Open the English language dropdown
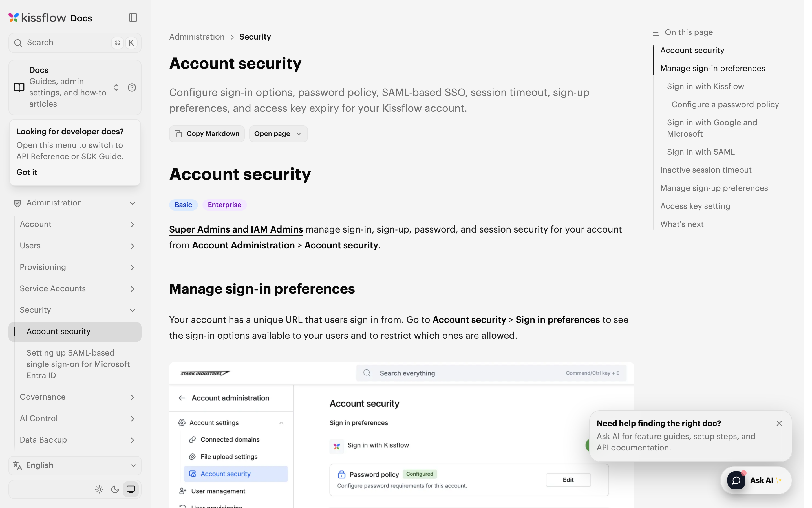 (x=75, y=465)
